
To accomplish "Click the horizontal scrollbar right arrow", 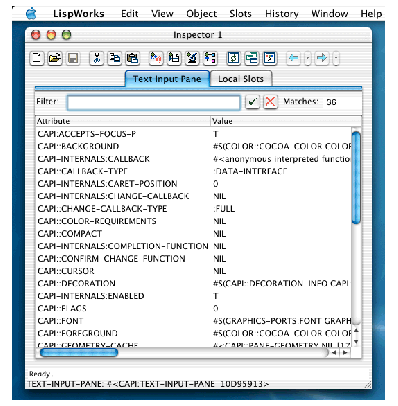I will click(345, 353).
